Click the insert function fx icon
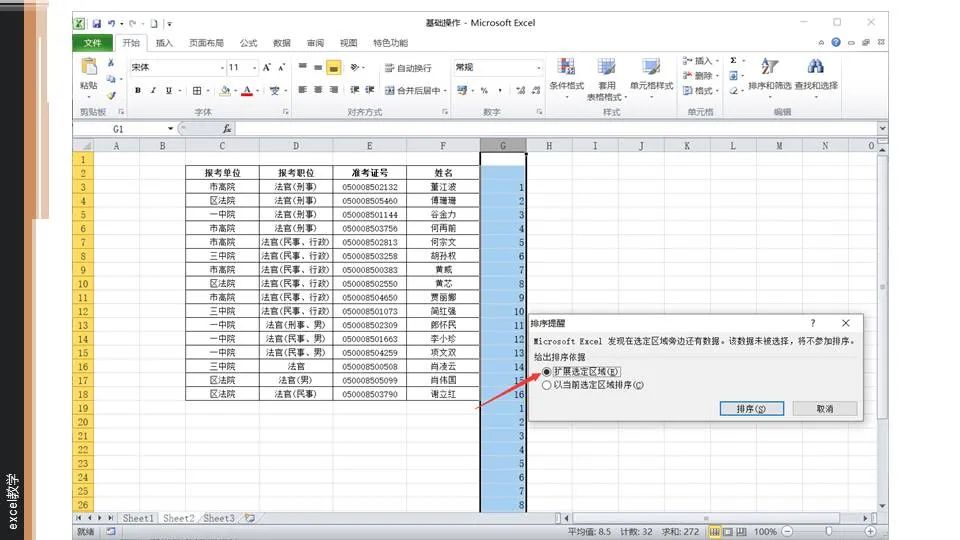This screenshot has width=960, height=540. click(x=227, y=129)
